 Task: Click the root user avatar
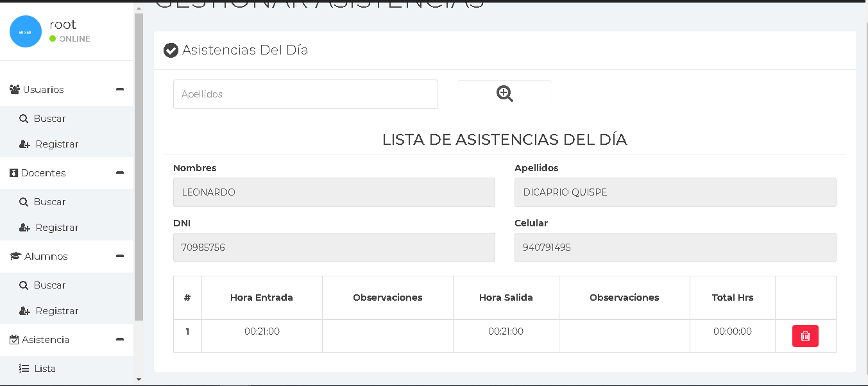(x=26, y=31)
